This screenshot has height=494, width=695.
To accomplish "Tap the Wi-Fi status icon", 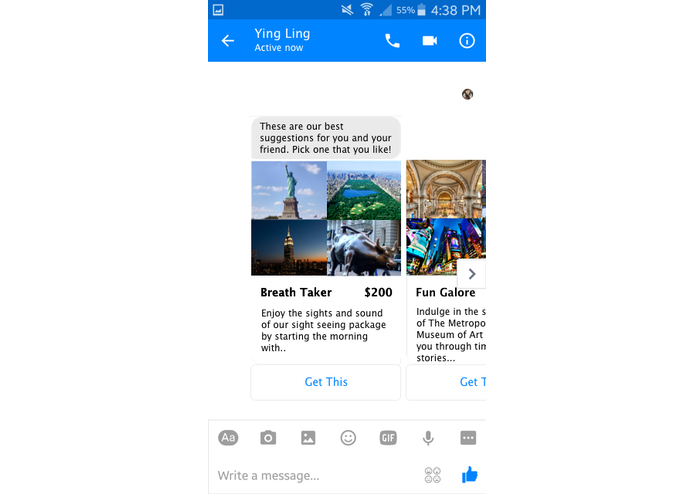I will coord(367,10).
